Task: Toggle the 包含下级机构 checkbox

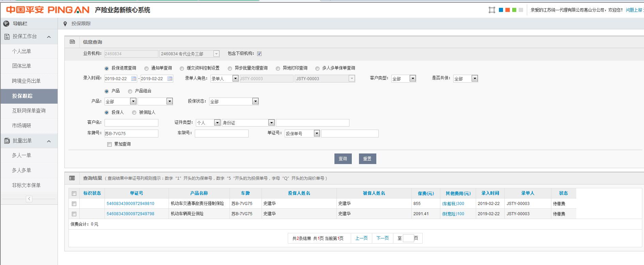Action: (x=259, y=54)
